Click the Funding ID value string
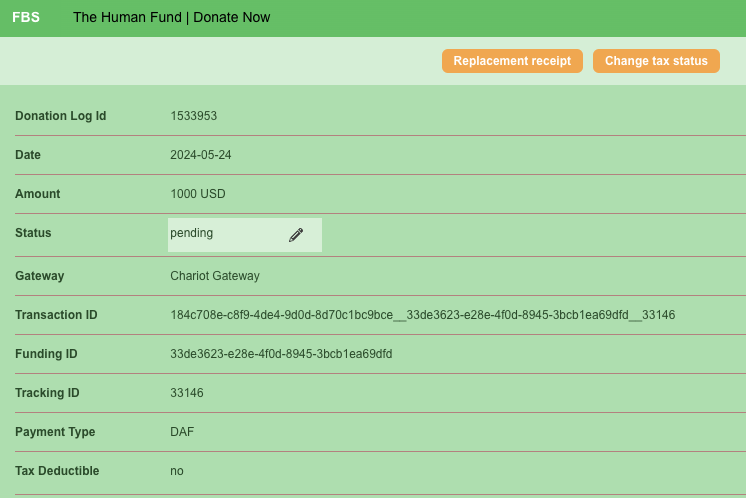The image size is (746, 498). coord(281,354)
